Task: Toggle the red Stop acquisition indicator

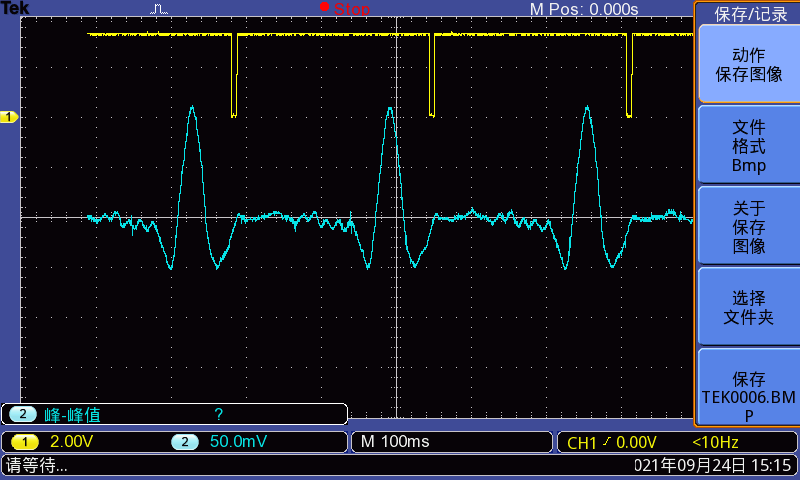Action: pyautogui.click(x=345, y=9)
